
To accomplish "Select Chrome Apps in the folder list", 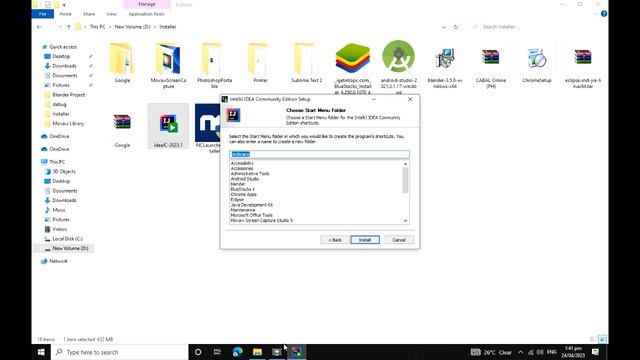I will click(243, 194).
